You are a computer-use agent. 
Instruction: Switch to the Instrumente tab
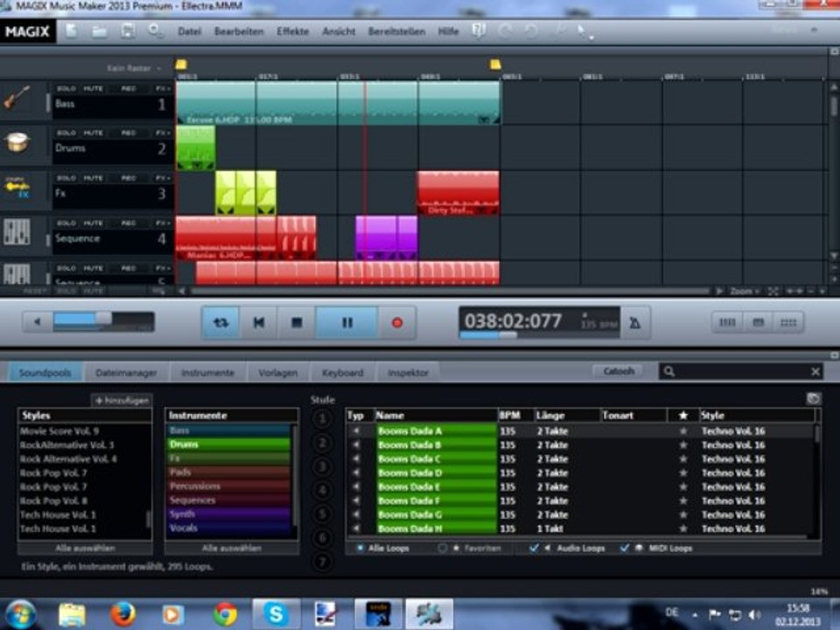tap(208, 373)
